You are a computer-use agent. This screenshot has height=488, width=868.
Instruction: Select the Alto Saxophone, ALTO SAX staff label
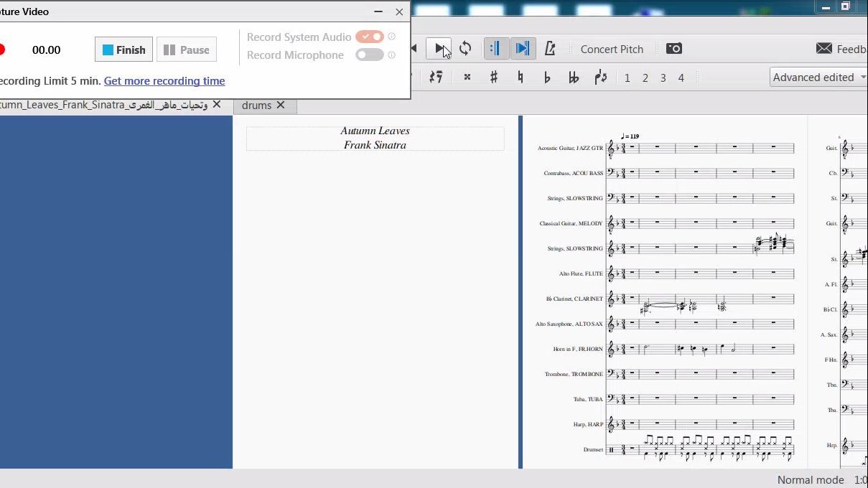click(x=569, y=324)
